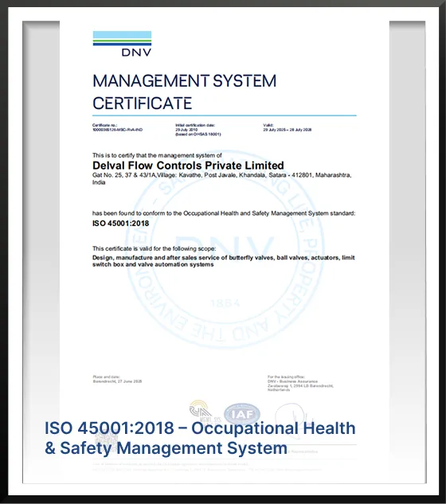Click the signature above management representative line
The height and width of the screenshot is (504, 446).
pyautogui.click(x=294, y=421)
